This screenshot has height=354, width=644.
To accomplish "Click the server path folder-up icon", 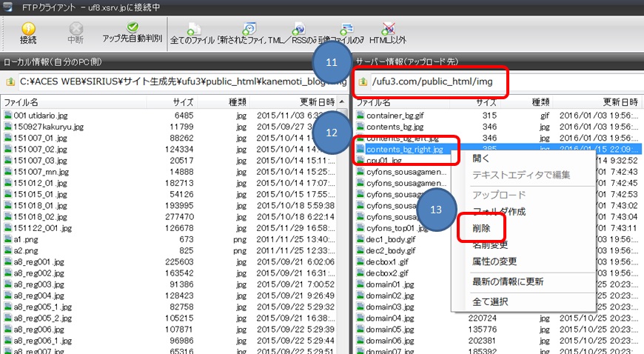I will click(x=363, y=81).
